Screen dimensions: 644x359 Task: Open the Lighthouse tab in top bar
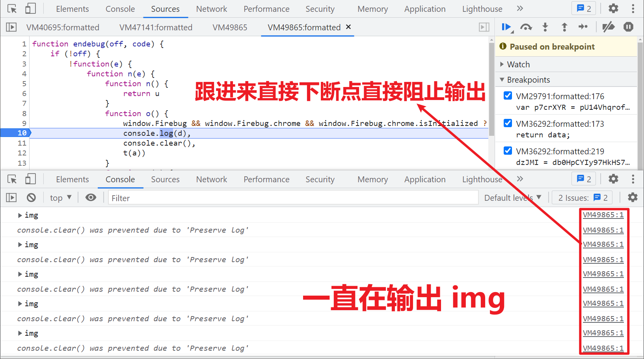click(482, 9)
